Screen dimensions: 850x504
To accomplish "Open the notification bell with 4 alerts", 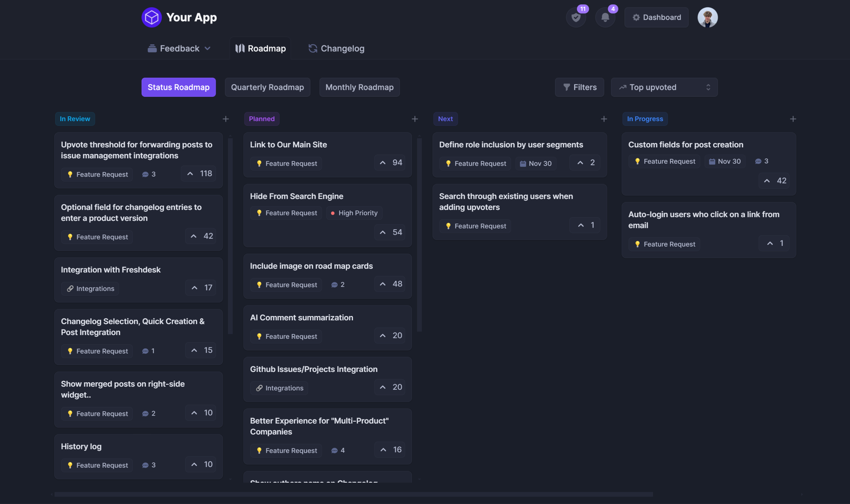I will [x=605, y=17].
